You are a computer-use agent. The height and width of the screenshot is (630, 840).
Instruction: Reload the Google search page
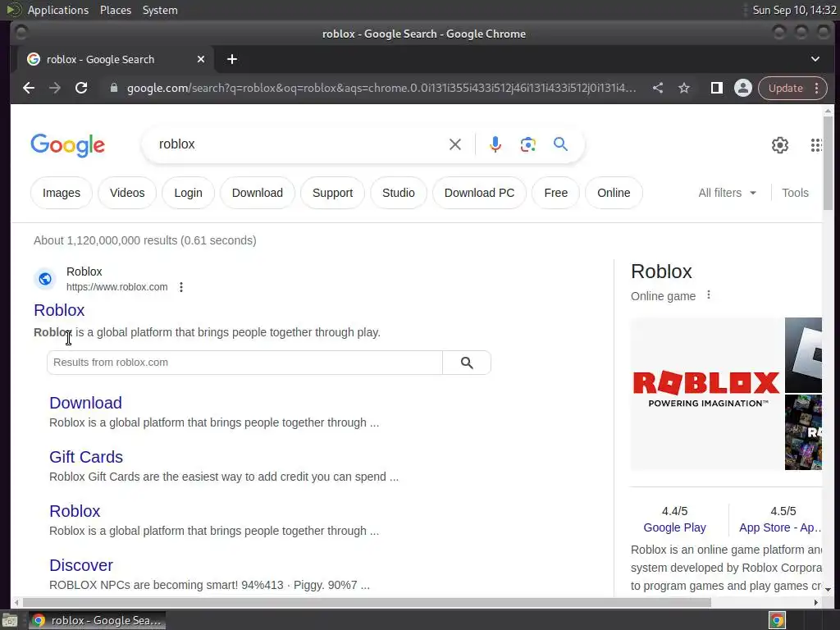(x=81, y=88)
